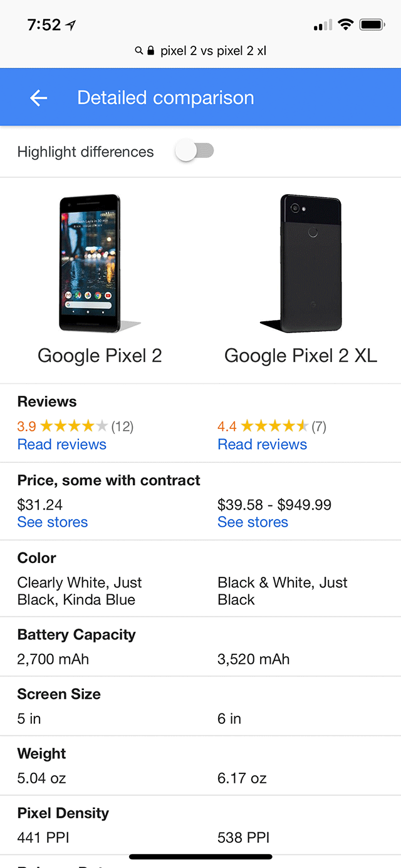See stores for Google Pixel 2 XL
401x868 pixels.
[253, 522]
